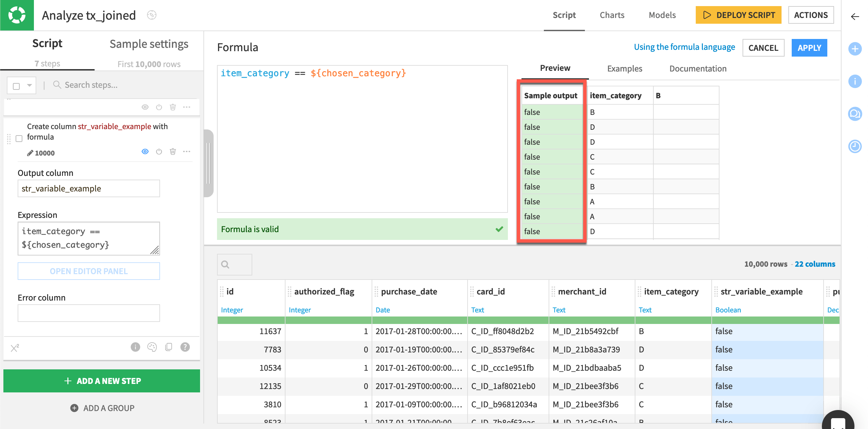Screen dimensions: 868x429
Task: Open the info panel on the right sidebar
Action: (x=855, y=81)
